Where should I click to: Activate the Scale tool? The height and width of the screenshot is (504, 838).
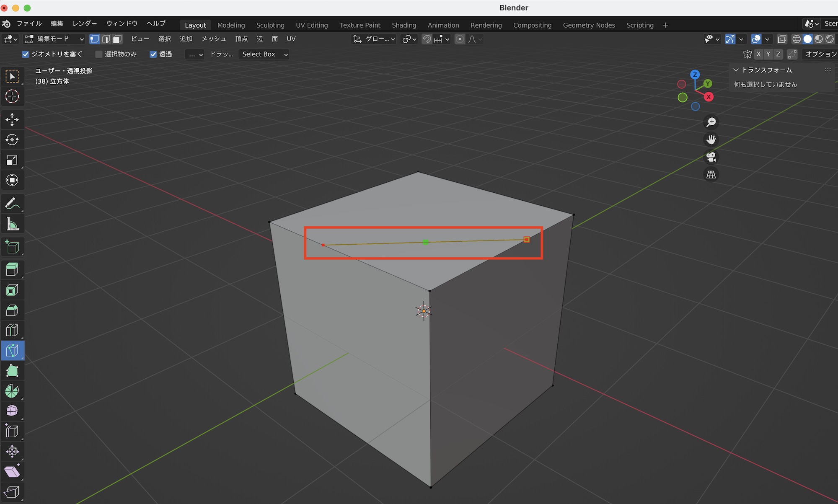[12, 160]
